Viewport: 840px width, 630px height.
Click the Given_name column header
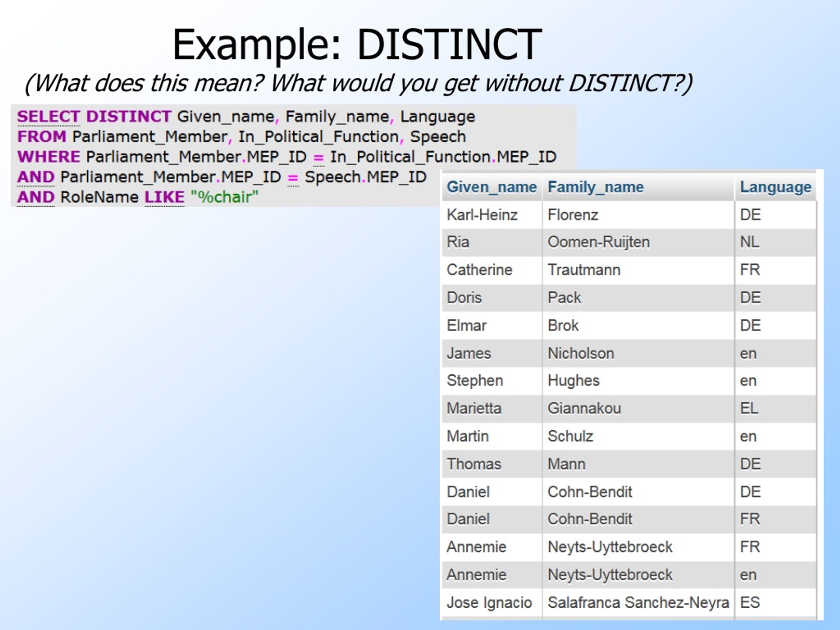(492, 187)
